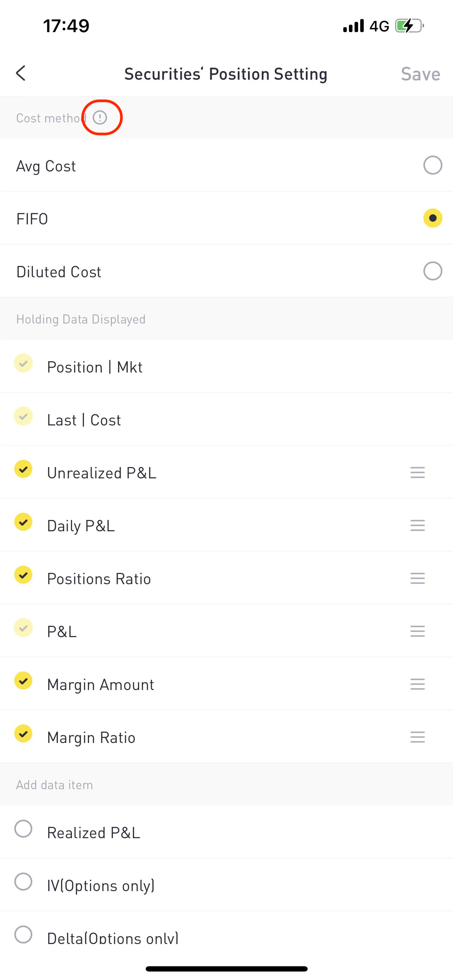
Task: Add Delta(Options only) data item
Action: point(23,934)
